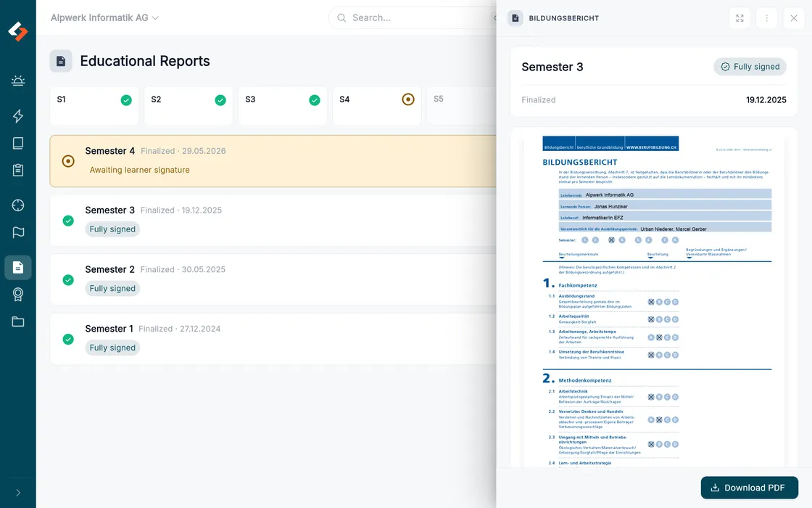Click green check icon on S1 tab
Viewport: 812px width, 508px height.
(126, 100)
